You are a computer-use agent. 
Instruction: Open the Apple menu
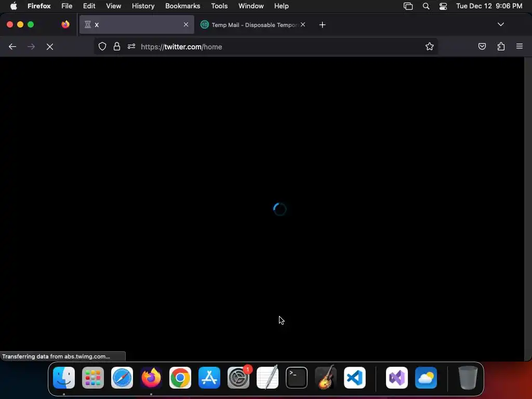[x=14, y=6]
